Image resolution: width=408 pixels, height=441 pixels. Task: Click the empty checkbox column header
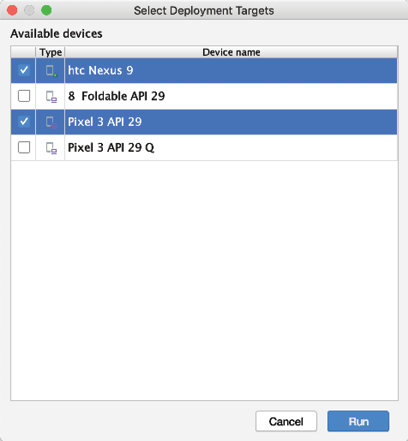(x=23, y=52)
